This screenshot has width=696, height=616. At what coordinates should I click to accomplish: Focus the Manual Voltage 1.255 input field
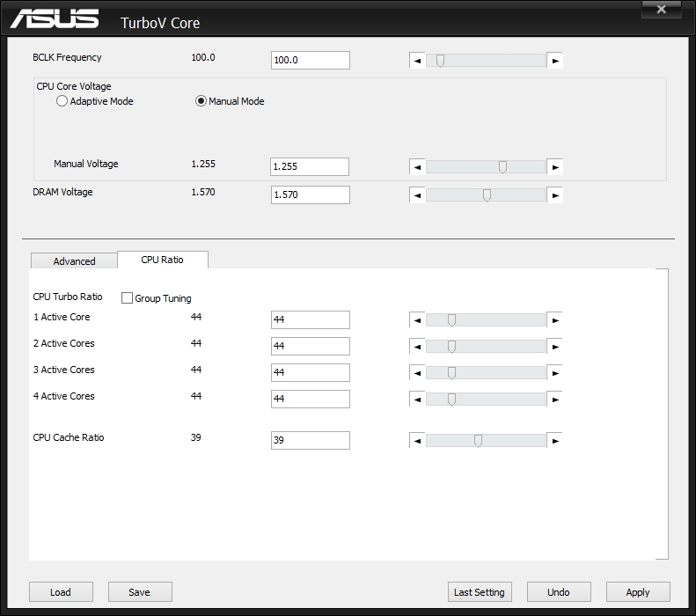[x=310, y=167]
